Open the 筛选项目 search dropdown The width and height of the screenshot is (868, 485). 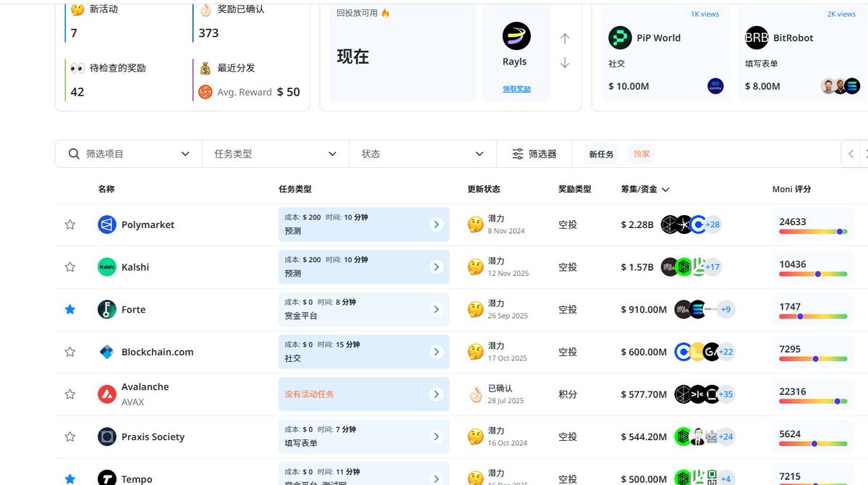[129, 153]
